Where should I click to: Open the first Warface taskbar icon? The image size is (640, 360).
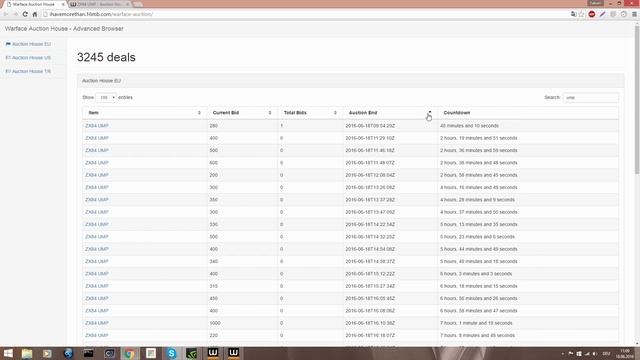213,353
